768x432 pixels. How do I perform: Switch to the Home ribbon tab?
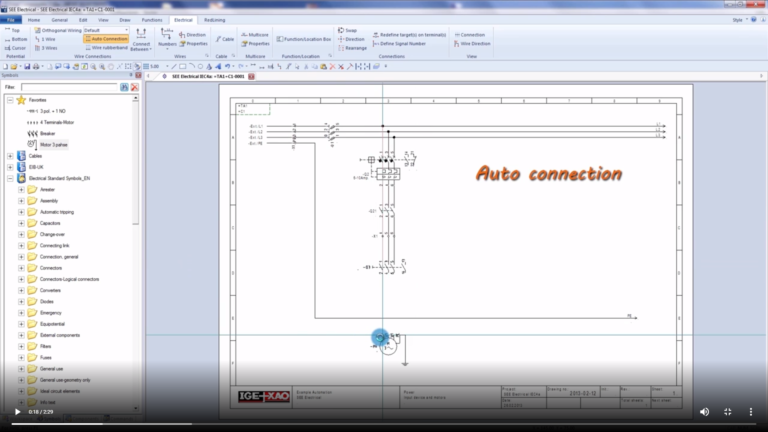[x=34, y=20]
